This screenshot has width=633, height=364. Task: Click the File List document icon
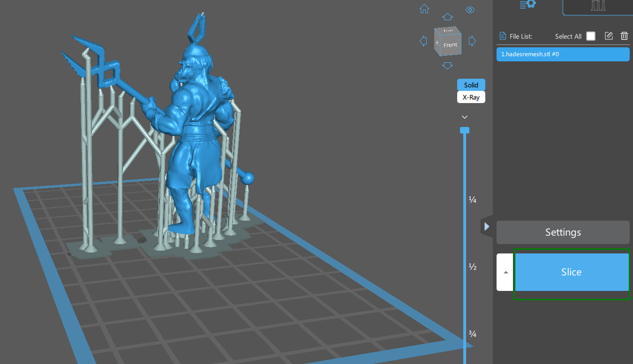[x=503, y=36]
